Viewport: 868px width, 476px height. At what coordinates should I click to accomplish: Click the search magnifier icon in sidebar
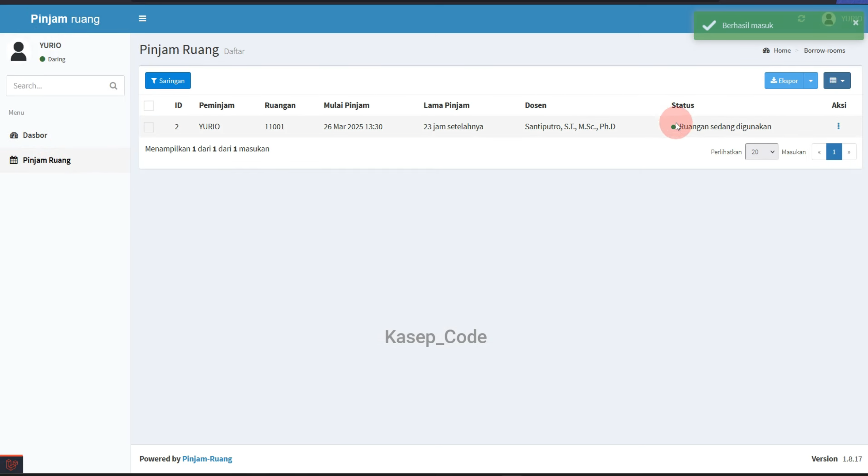click(114, 86)
